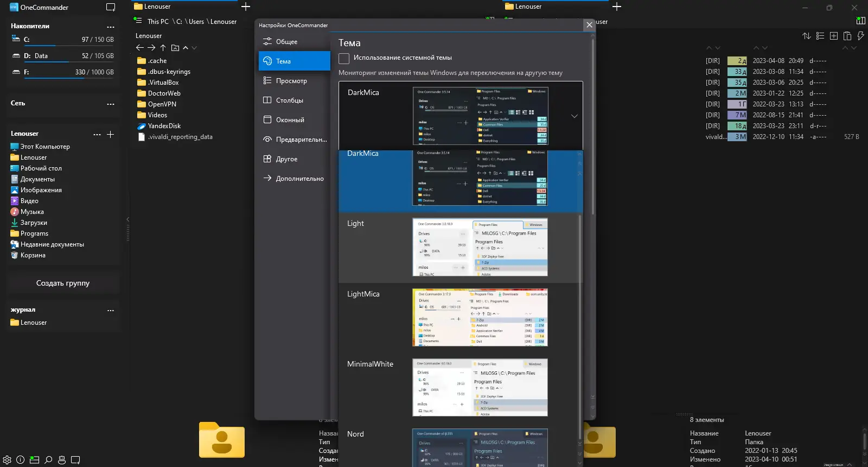Go back with the left arrow in left pane
Image resolution: width=868 pixels, height=467 pixels.
140,48
